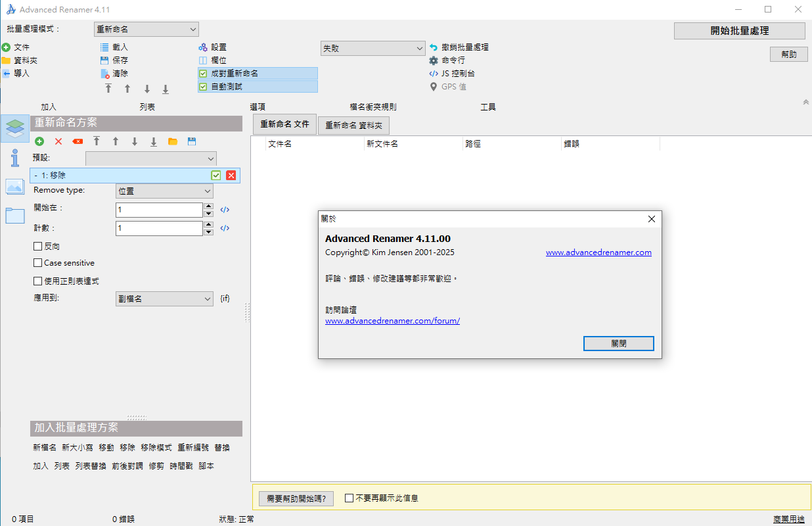
Task: Switch to the 重新命名 資料夾 tab
Action: (x=353, y=125)
